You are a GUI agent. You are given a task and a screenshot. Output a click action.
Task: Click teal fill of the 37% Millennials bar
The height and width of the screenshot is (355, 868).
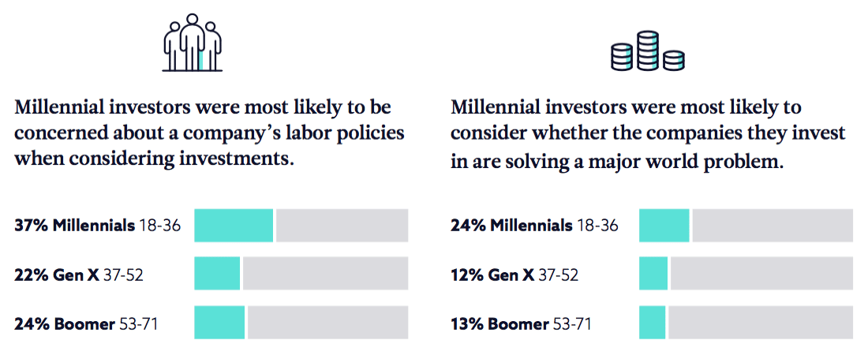click(x=234, y=226)
